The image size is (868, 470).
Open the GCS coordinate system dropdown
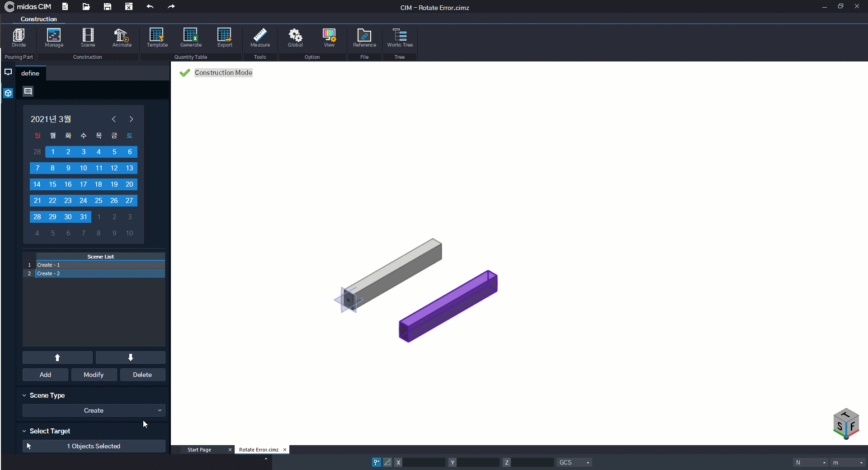pyautogui.click(x=574, y=462)
